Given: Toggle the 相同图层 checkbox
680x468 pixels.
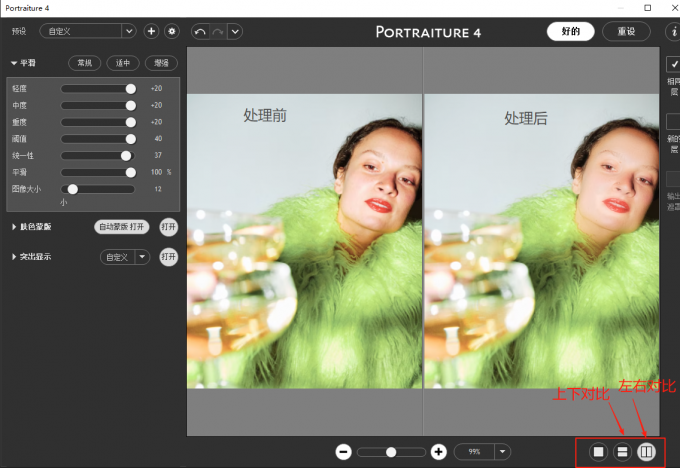Looking at the screenshot, I should (673, 65).
